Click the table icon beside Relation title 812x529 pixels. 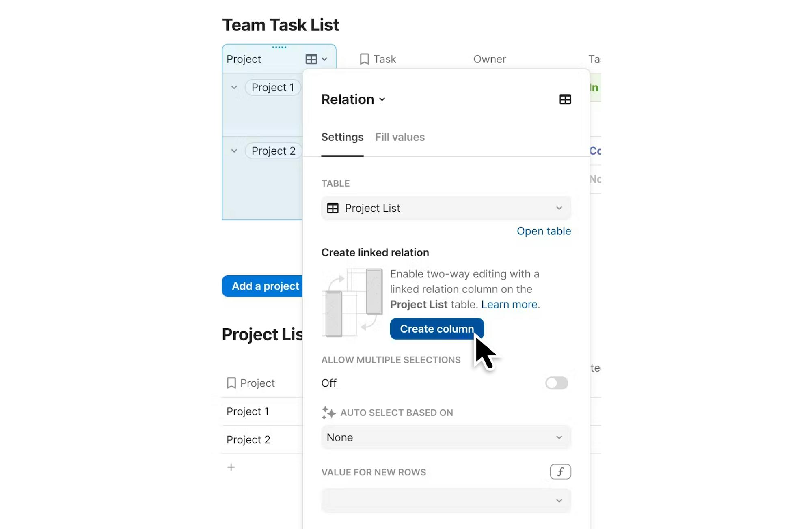pos(565,99)
